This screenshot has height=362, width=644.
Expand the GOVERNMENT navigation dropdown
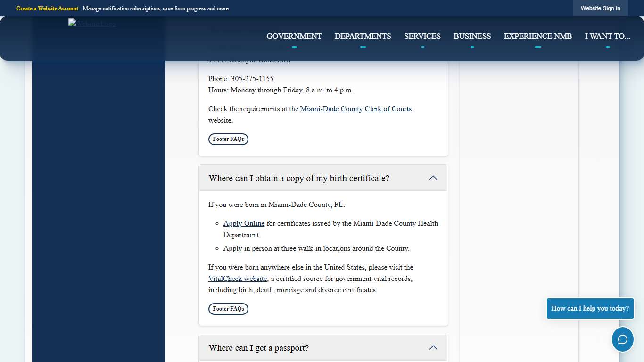tap(294, 36)
